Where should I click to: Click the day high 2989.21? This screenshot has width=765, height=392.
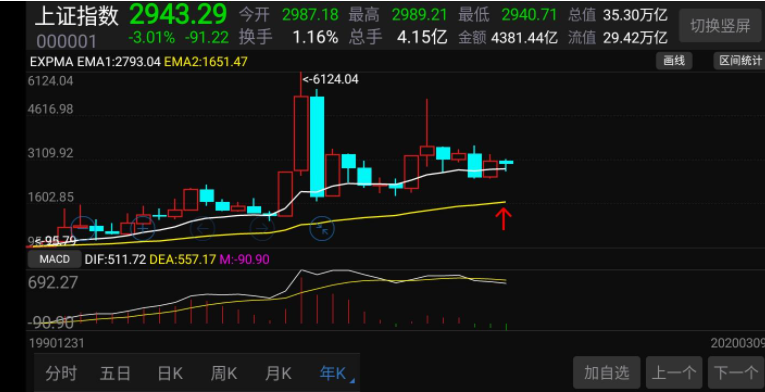420,15
